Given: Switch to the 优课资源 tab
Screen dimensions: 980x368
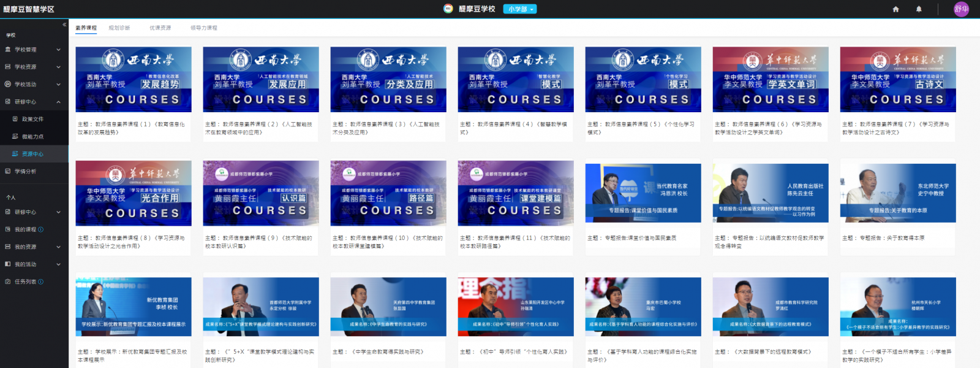Looking at the screenshot, I should pyautogui.click(x=160, y=28).
